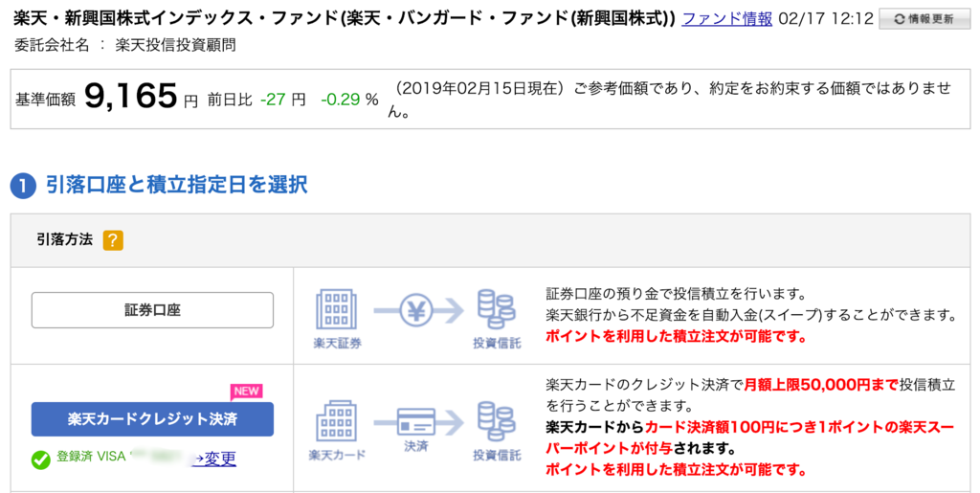Click the red 月額上限50,000円まで text
Image resolution: width=980 pixels, height=493 pixels.
(x=820, y=384)
